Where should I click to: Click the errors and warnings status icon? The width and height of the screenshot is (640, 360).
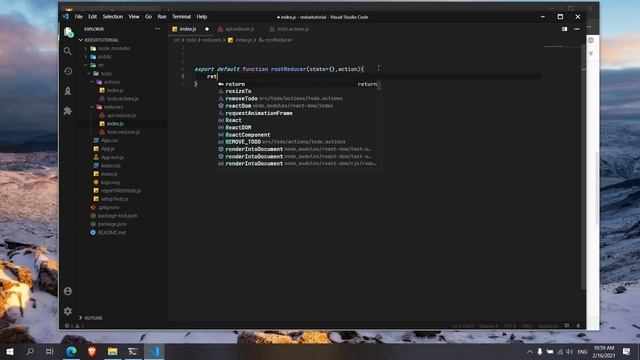[74, 326]
